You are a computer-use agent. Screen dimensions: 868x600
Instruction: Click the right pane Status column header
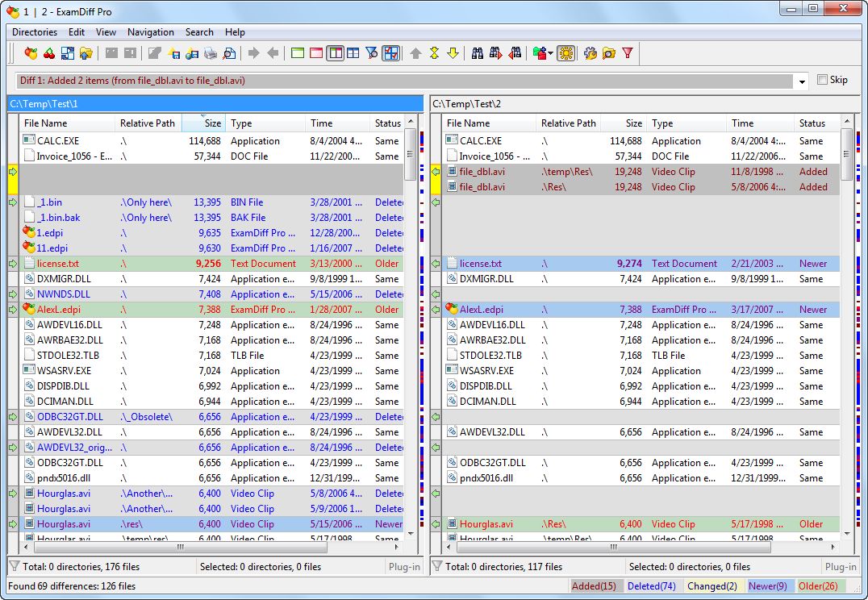point(816,123)
